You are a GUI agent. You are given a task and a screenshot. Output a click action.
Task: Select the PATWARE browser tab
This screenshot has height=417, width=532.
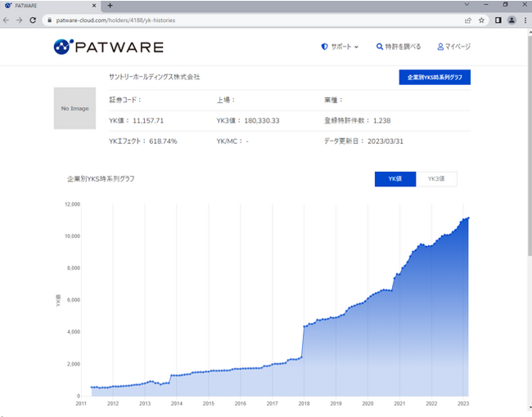point(45,6)
